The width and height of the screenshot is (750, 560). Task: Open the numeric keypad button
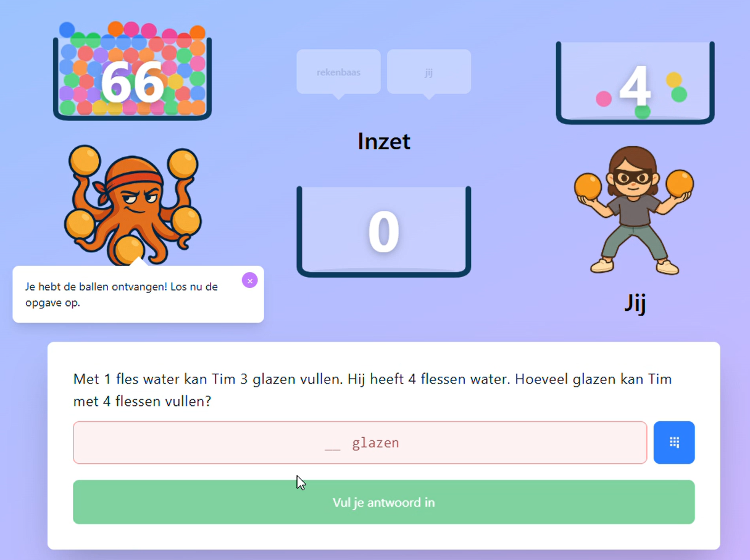pos(674,442)
